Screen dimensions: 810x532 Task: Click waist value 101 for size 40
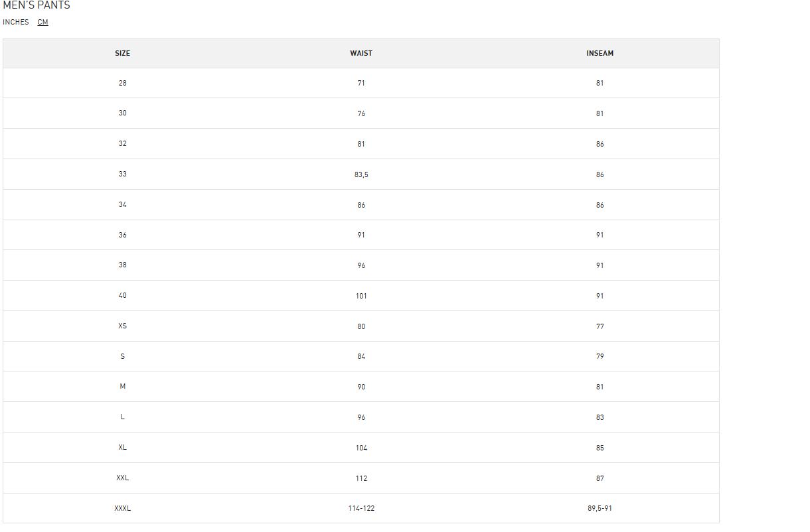pos(361,296)
